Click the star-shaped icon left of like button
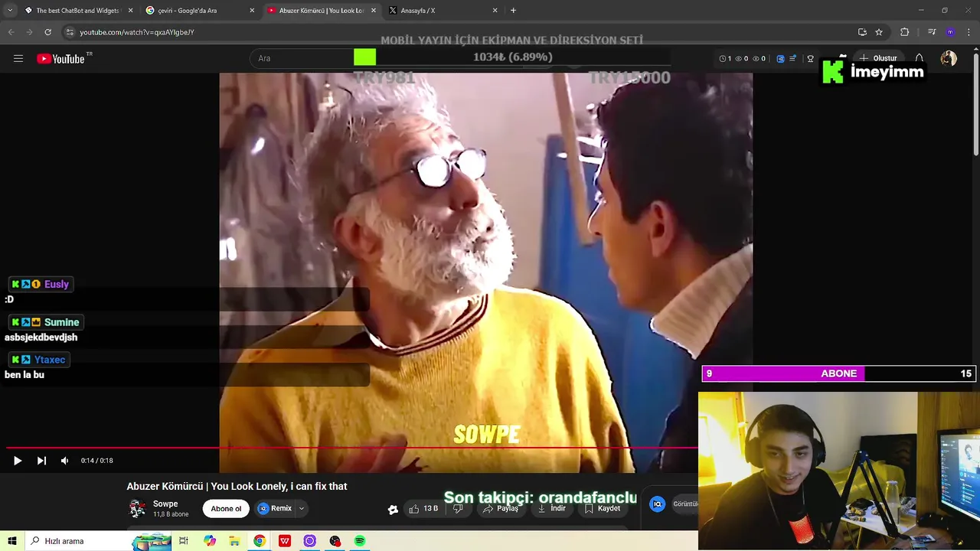Image resolution: width=980 pixels, height=551 pixels. [x=393, y=510]
